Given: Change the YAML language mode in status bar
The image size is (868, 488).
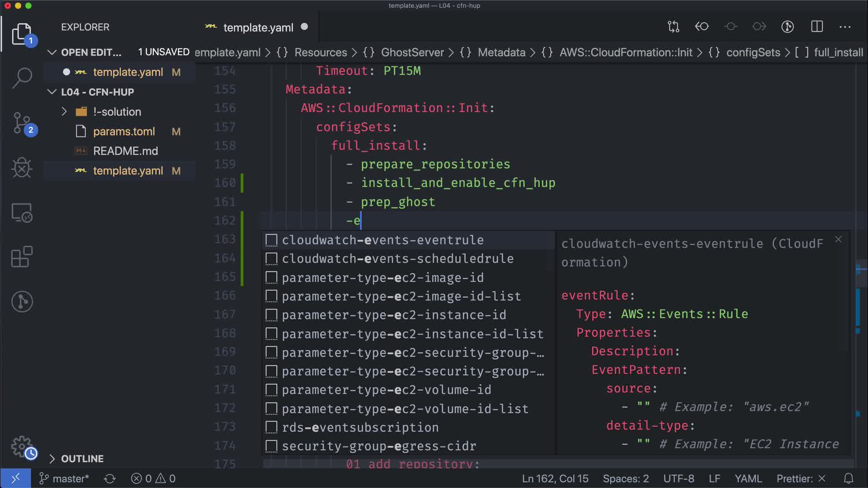Looking at the screenshot, I should (x=748, y=479).
